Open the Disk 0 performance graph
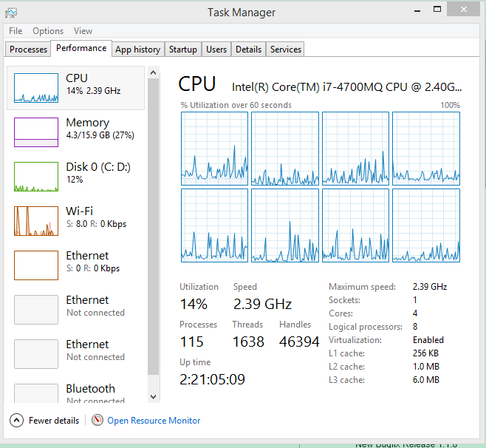The width and height of the screenshot is (486, 448). [x=36, y=177]
